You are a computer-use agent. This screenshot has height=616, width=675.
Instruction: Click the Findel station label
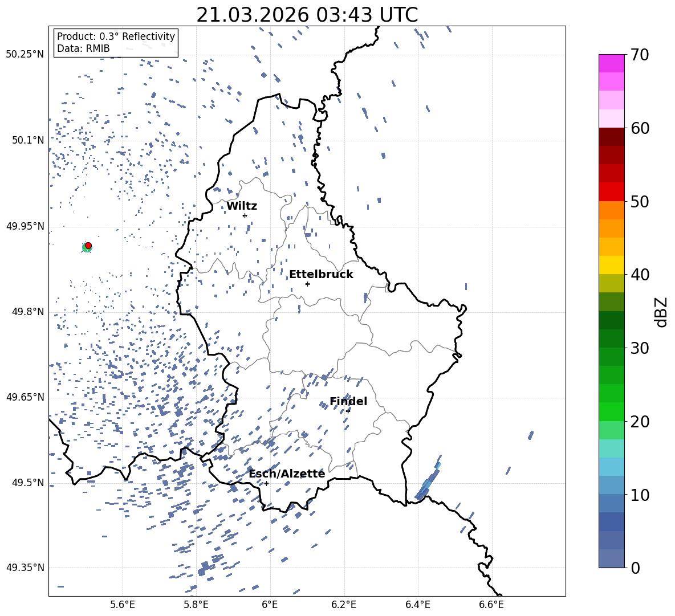pos(348,401)
